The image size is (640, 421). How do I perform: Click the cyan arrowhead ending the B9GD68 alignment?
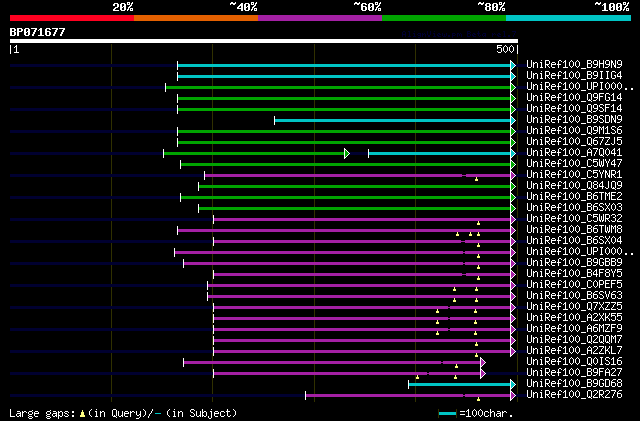click(513, 385)
